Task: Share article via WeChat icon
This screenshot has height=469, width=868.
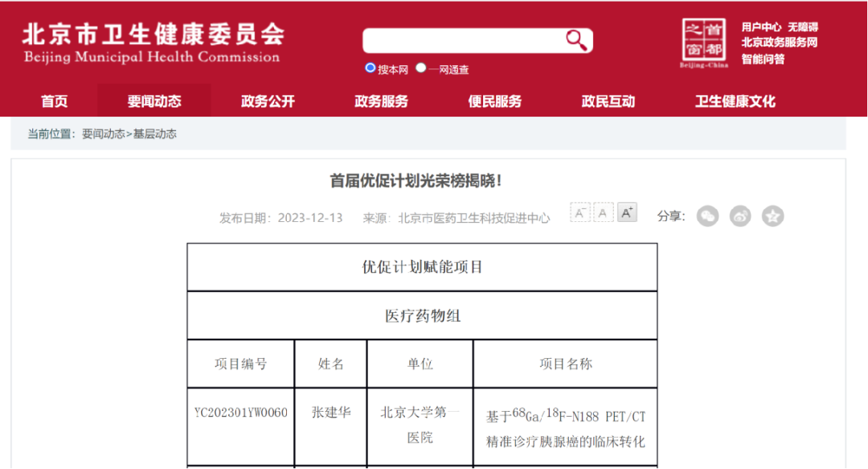Action: (x=707, y=216)
